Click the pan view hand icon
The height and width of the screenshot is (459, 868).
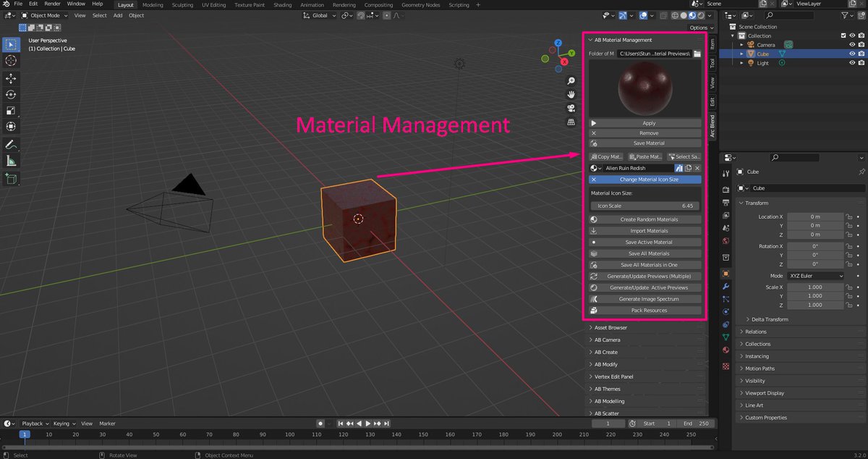[571, 94]
